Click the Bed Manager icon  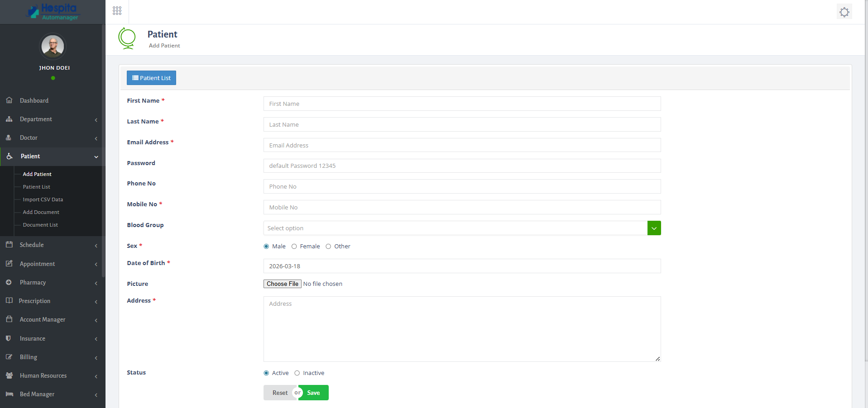(9, 394)
